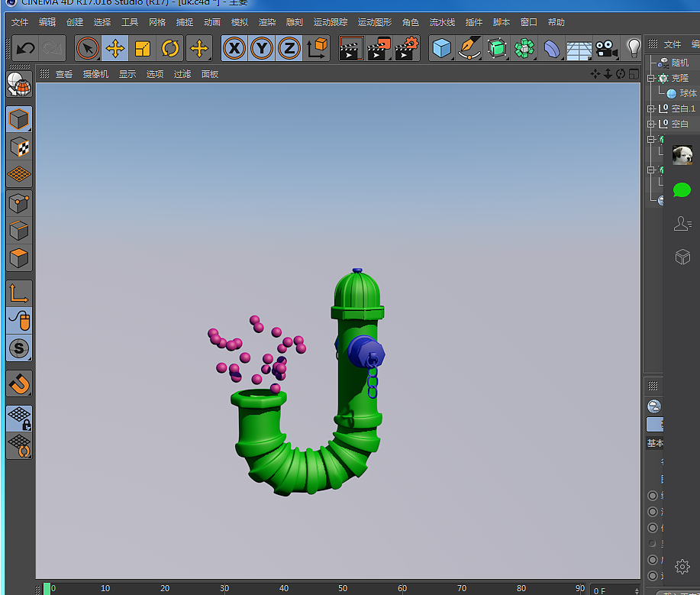The image size is (700, 595).
Task: Add a cube primitive object
Action: point(442,48)
